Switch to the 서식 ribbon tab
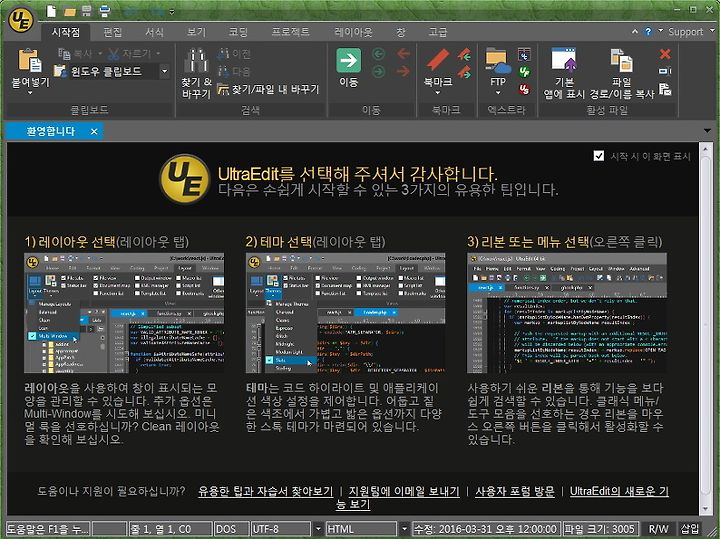This screenshot has height=539, width=720. click(x=154, y=32)
